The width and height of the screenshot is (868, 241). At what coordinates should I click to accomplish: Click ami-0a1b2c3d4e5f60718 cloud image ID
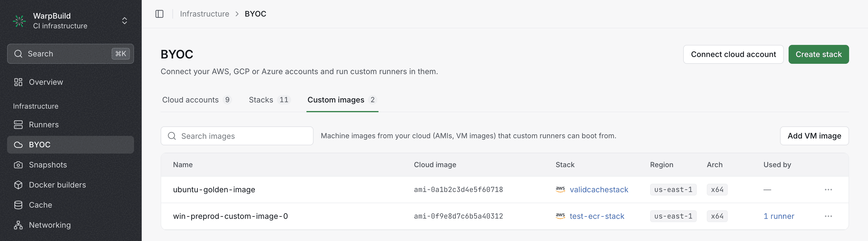(x=458, y=189)
